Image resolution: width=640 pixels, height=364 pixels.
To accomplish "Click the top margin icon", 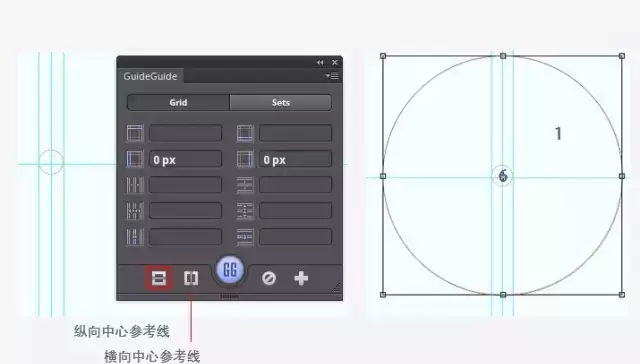I will click(x=135, y=133).
